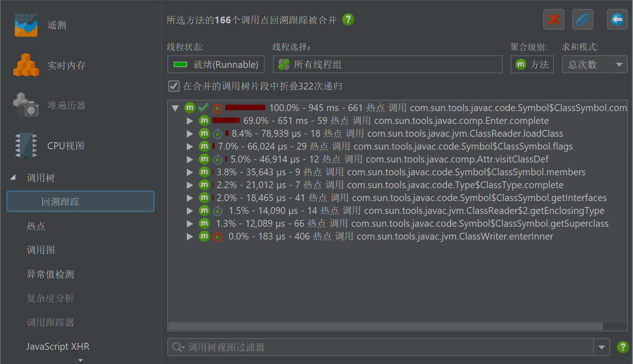The width and height of the screenshot is (633, 364).
Task: Click the thread groups icon in selector
Action: pyautogui.click(x=284, y=64)
